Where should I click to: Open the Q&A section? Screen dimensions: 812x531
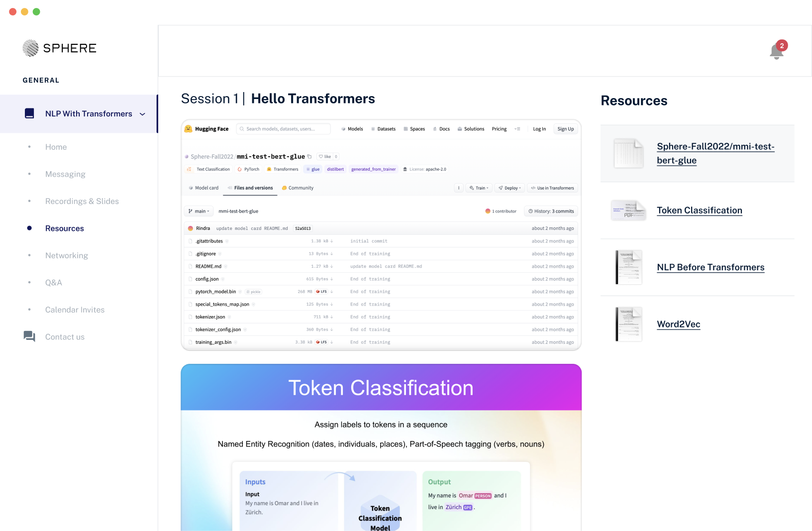click(x=54, y=283)
